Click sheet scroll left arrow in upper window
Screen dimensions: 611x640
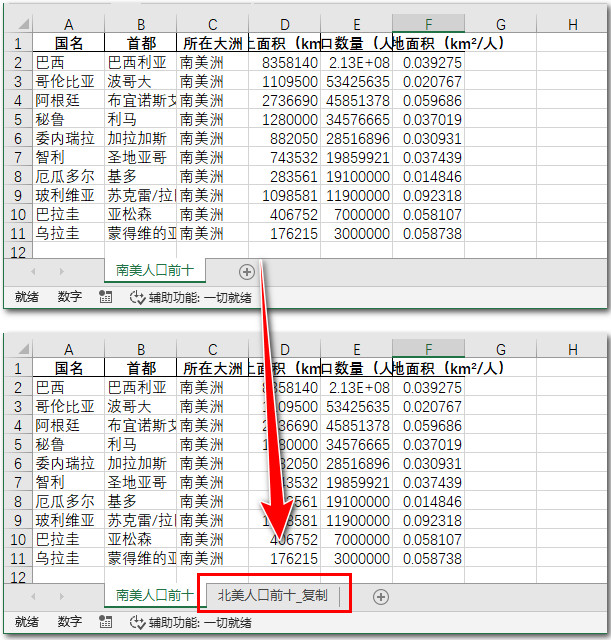(33, 271)
